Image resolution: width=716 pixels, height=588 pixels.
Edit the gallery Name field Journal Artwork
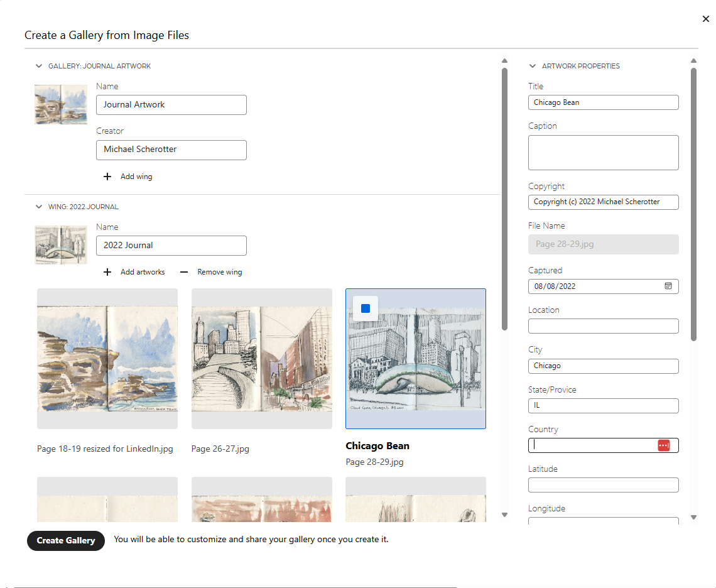click(x=171, y=105)
